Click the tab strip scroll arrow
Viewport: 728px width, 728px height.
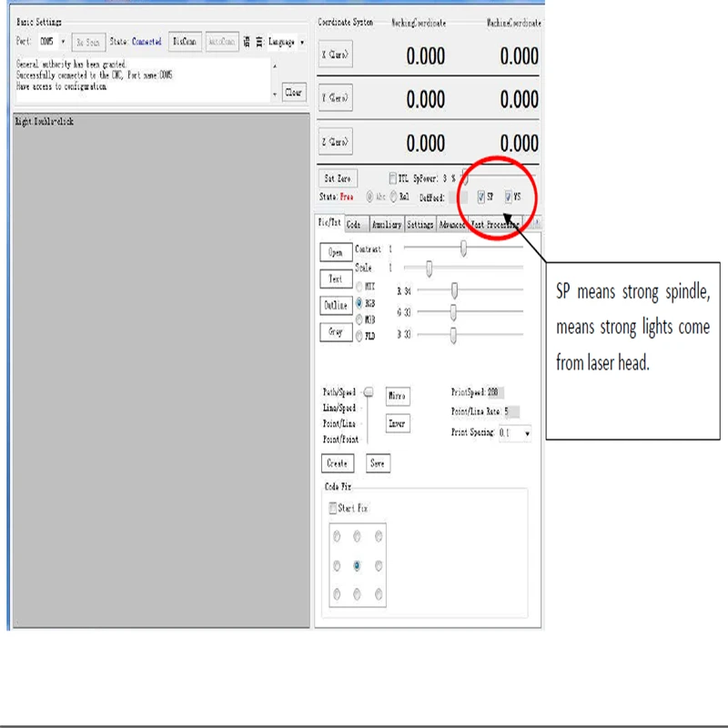point(537,223)
